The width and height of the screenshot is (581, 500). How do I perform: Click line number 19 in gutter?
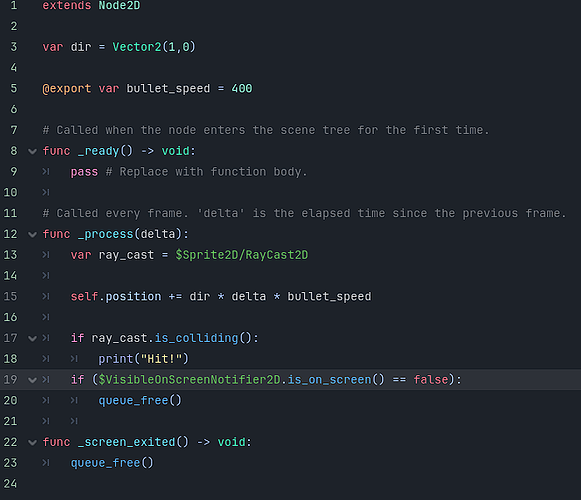10,380
